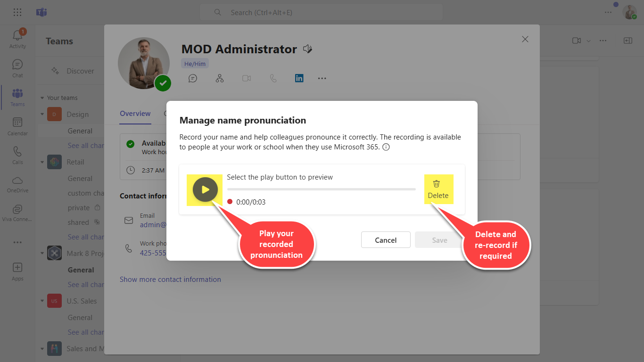Viewport: 644px width, 362px height.
Task: Switch to the Overview tab
Action: click(135, 114)
